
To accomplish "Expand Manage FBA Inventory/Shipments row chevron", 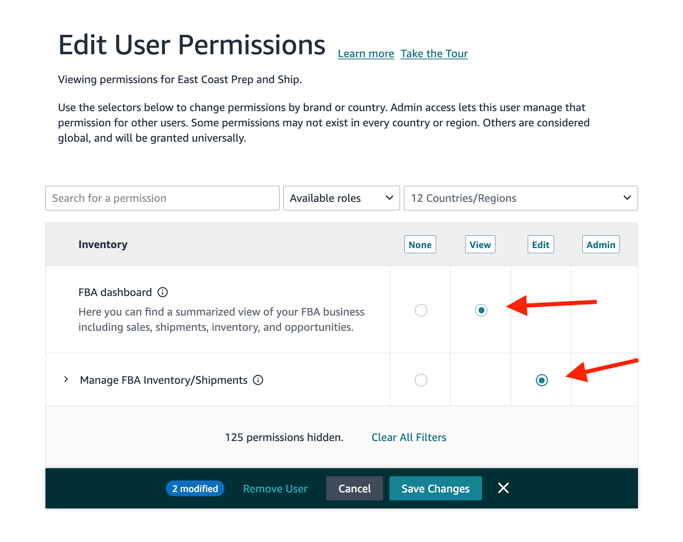I will pyautogui.click(x=66, y=380).
